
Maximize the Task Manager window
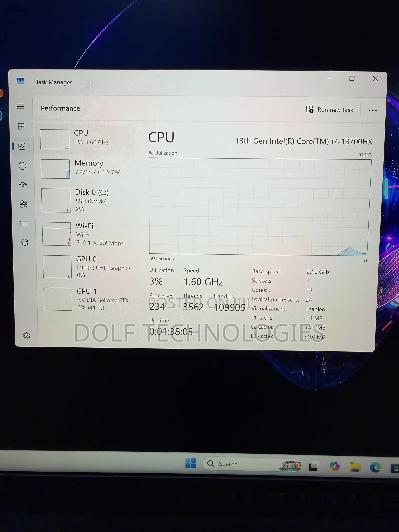coord(352,78)
